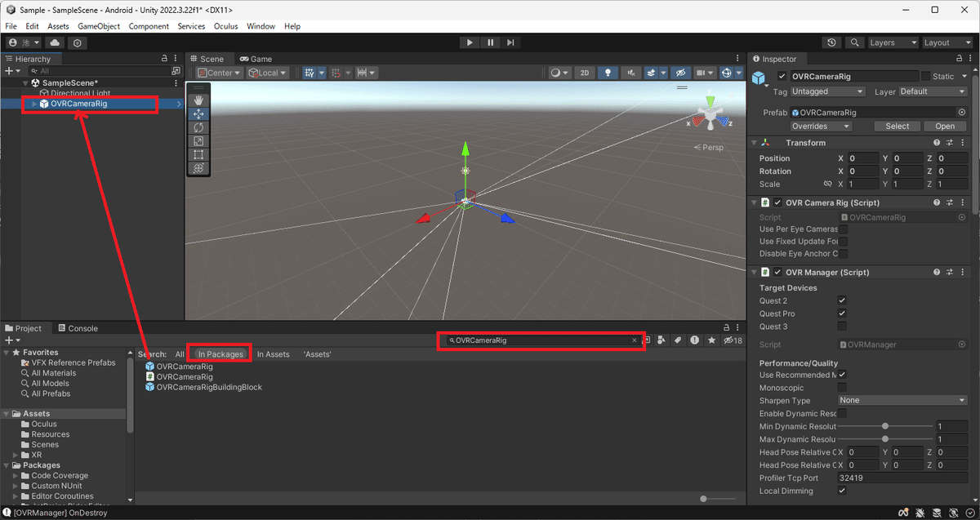Screen dimensions: 980x520
Task: Toggle Quest Pro target device checkbox
Action: click(x=842, y=313)
